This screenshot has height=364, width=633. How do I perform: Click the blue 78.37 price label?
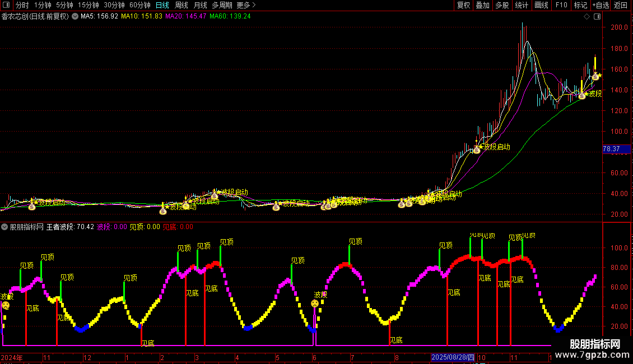611,149
